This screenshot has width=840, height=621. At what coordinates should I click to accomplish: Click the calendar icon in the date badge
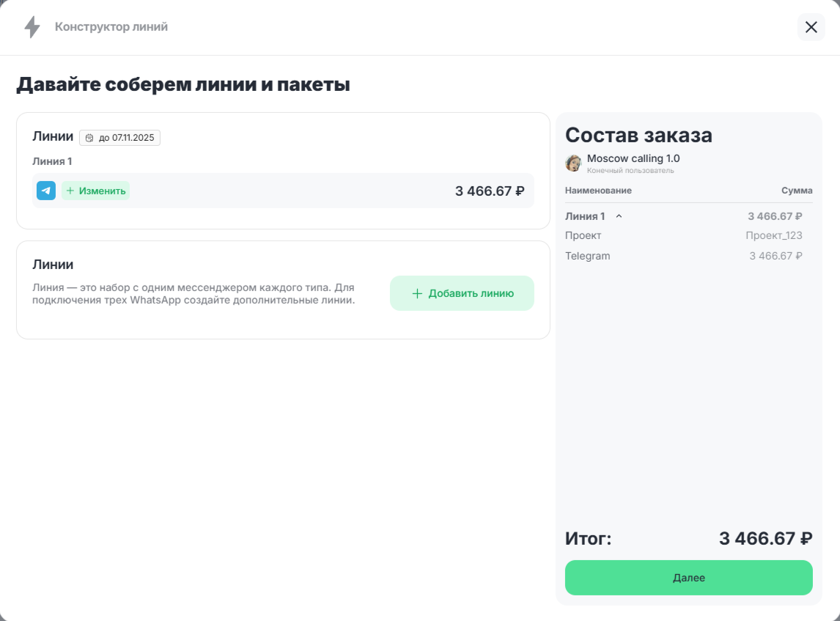point(89,138)
